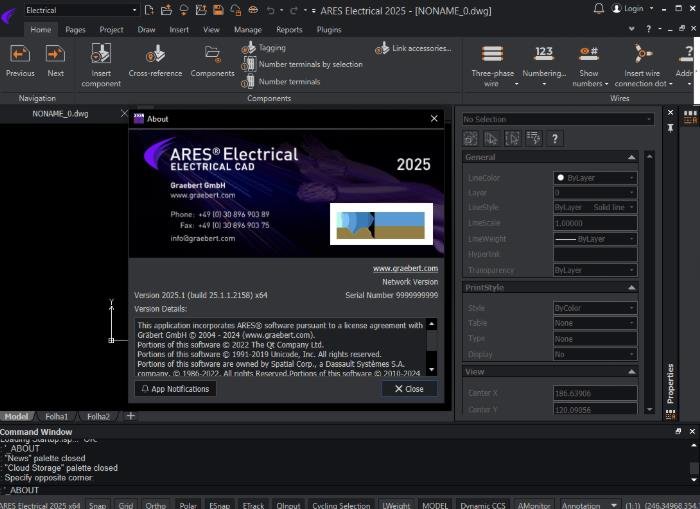
Task: Run Number terminals by selection
Action: (x=302, y=64)
